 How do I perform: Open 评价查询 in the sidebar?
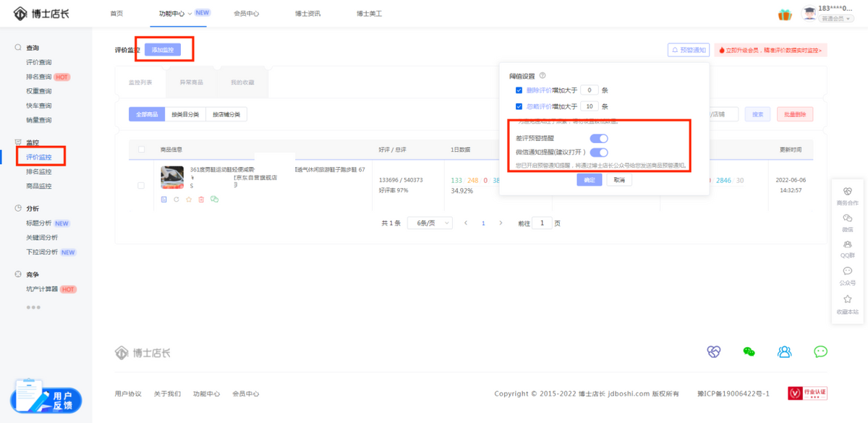click(39, 62)
